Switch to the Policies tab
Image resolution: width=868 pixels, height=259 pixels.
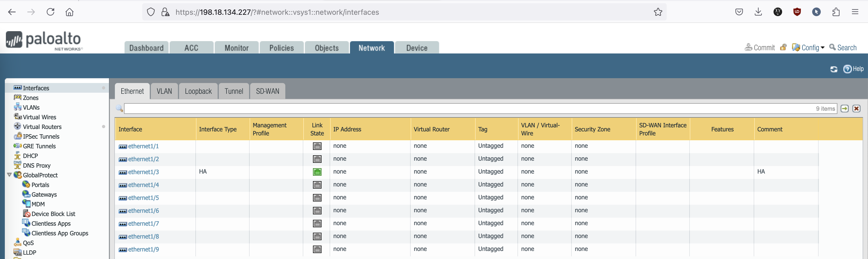[x=281, y=48]
